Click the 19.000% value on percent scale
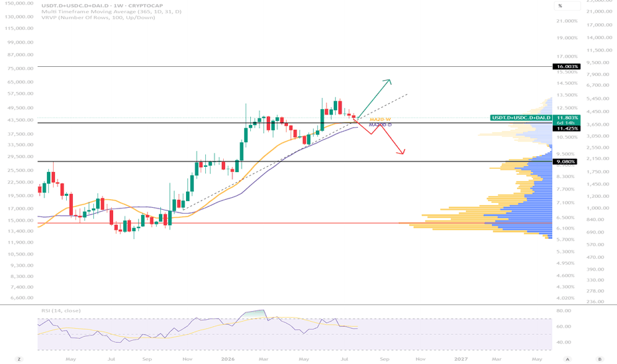This screenshot has width=617, height=364. pyautogui.click(x=567, y=38)
